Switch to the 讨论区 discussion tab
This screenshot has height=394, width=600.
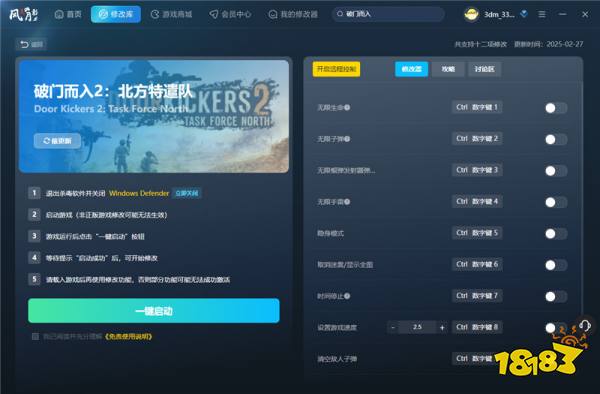point(484,69)
